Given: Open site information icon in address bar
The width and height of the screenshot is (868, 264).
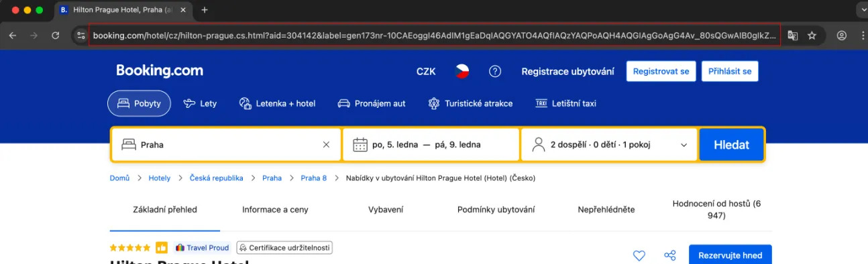Looking at the screenshot, I should (81, 36).
